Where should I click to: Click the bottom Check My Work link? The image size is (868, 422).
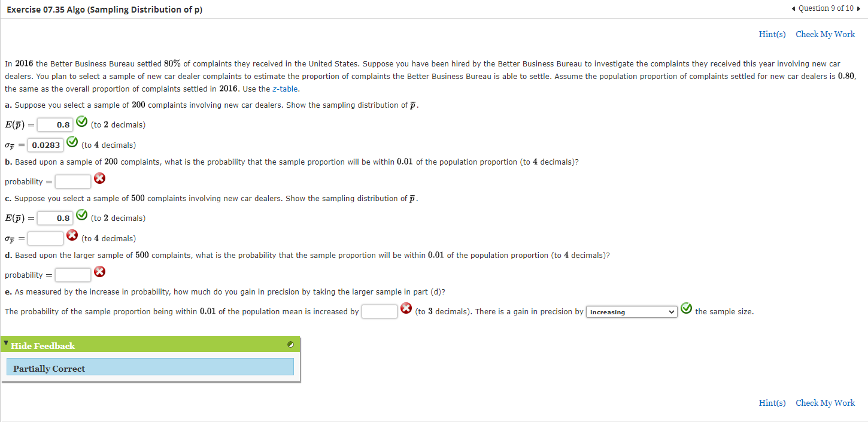pos(825,403)
